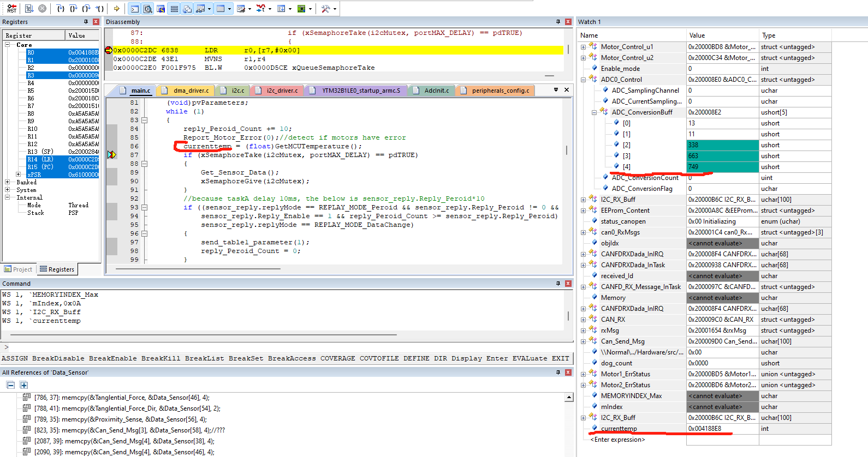Show the next statement arrow
Image resolution: width=868 pixels, height=457 pixels.
(x=117, y=8)
